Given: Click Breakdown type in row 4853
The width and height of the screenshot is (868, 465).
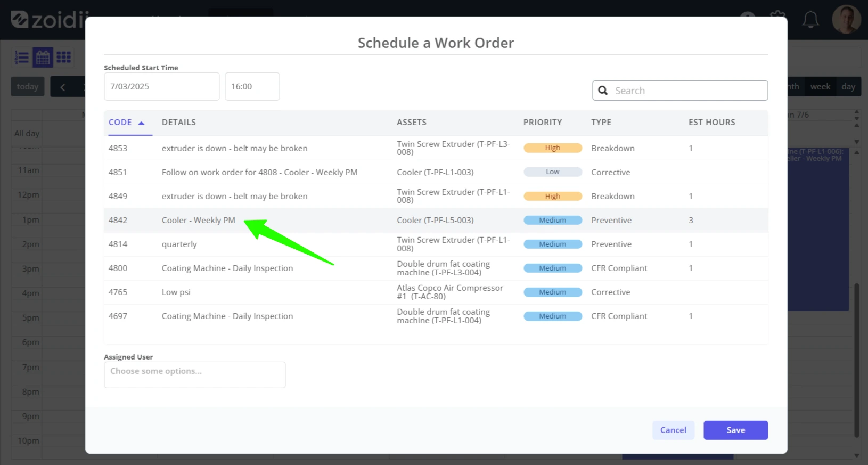Looking at the screenshot, I should 613,148.
